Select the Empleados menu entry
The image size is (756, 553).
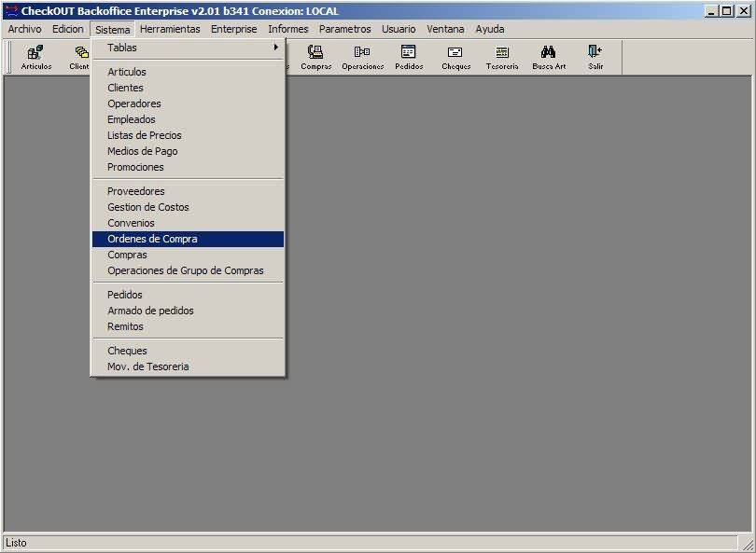click(188, 119)
